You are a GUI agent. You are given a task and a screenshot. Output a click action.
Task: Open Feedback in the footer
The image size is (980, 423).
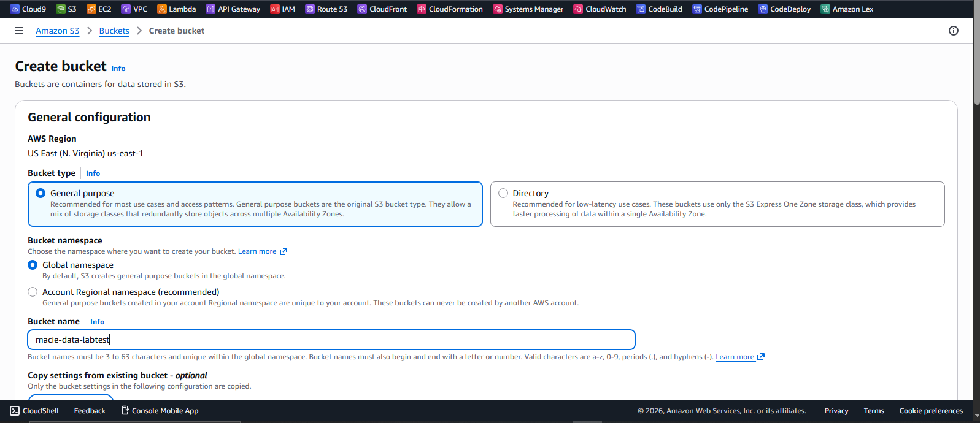coord(90,411)
